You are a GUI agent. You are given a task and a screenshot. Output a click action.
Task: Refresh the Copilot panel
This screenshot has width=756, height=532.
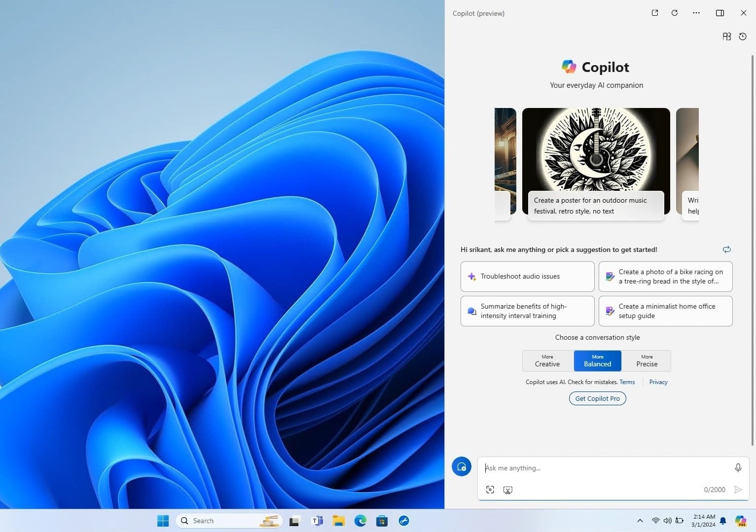675,13
